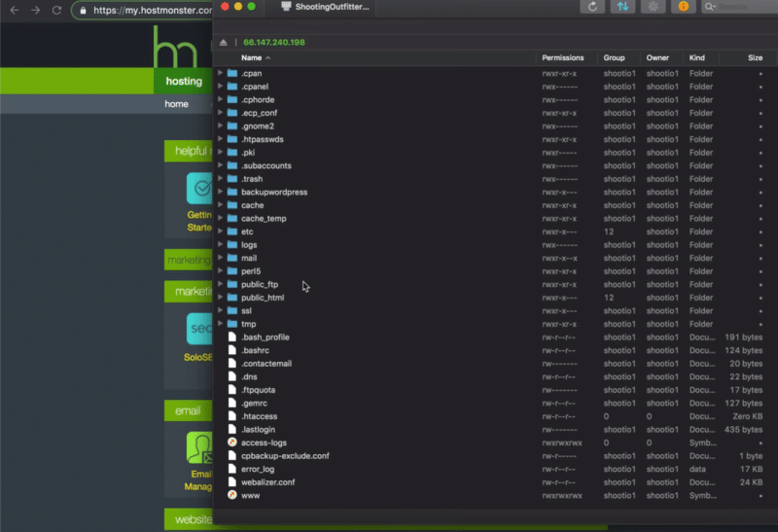Select the .bash_profile file icon
This screenshot has height=532, width=778.
[232, 337]
